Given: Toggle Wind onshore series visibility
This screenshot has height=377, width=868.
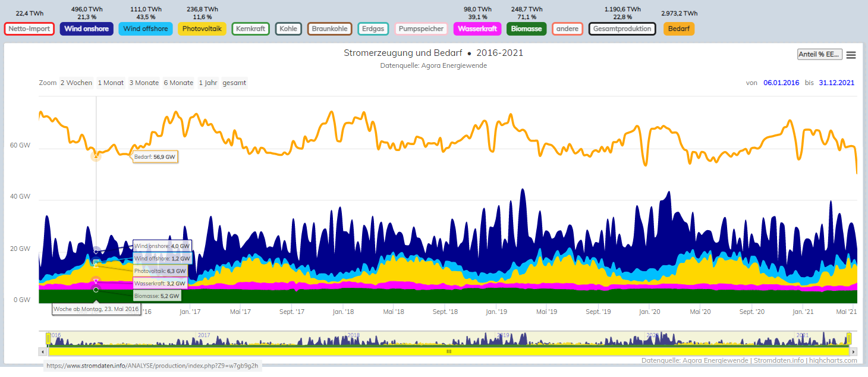Looking at the screenshot, I should click(x=87, y=29).
